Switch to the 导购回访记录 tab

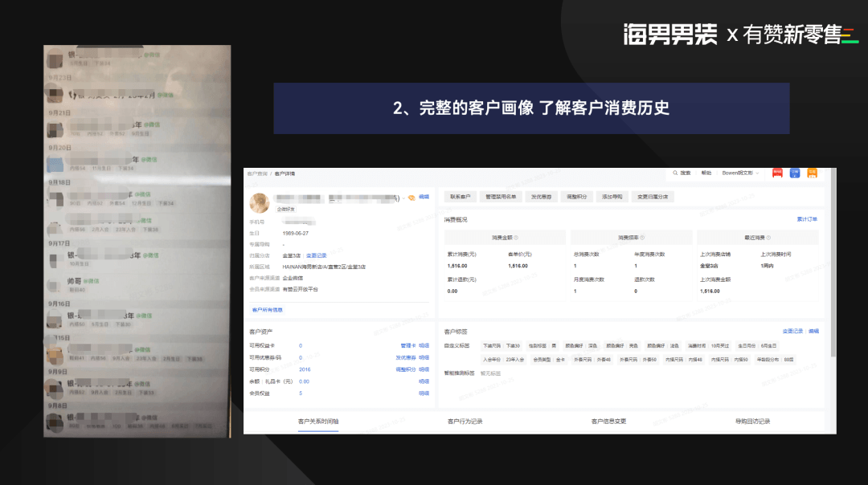(753, 422)
